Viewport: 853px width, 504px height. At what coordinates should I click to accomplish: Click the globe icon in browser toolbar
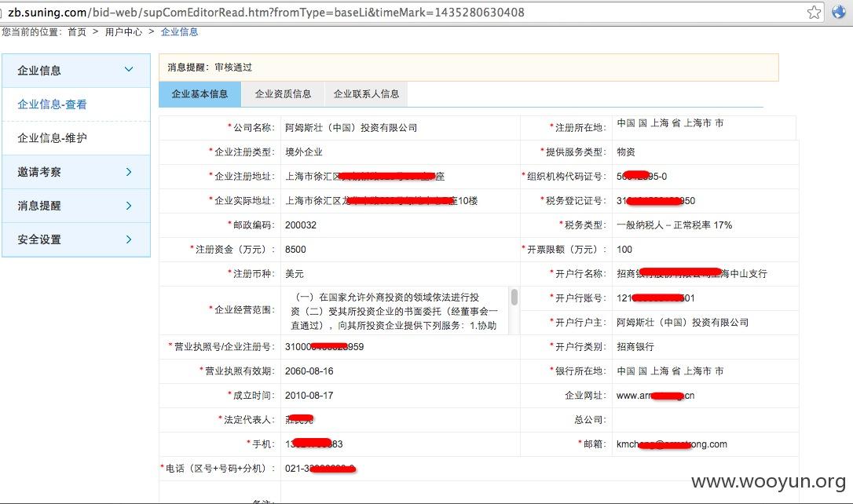(x=839, y=12)
